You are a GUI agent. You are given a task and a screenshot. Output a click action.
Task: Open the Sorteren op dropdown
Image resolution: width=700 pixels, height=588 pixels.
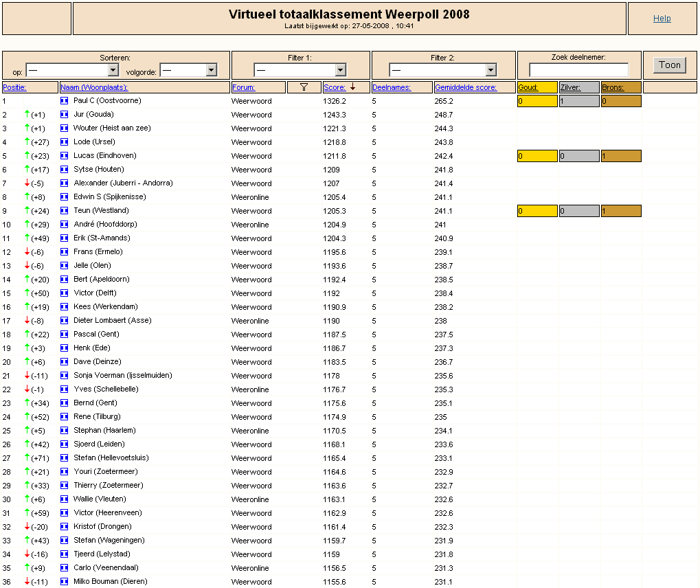tap(72, 70)
